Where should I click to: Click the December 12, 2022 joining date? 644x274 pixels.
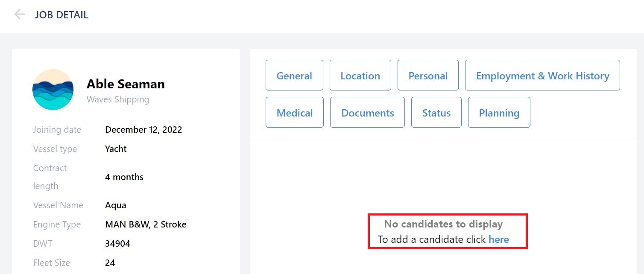(143, 130)
